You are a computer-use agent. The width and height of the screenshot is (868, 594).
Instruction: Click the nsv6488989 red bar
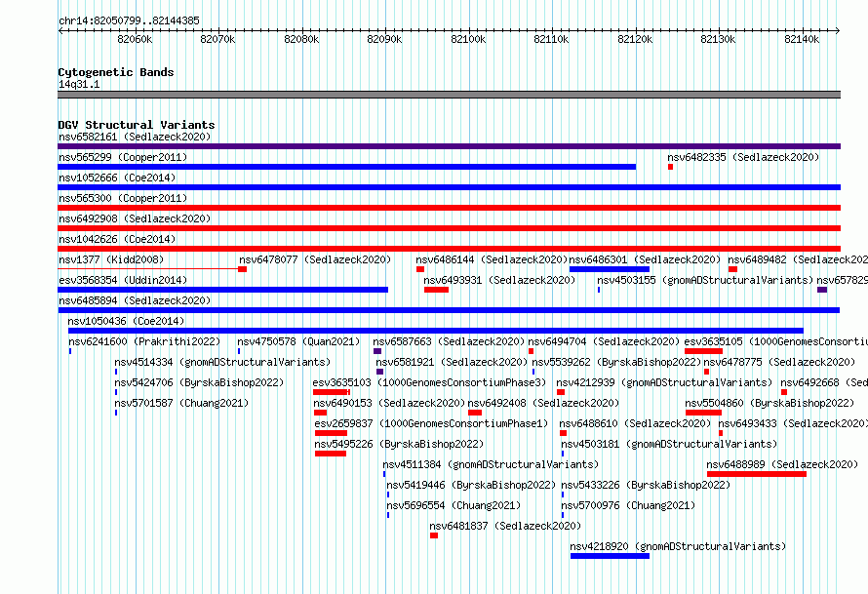757,474
